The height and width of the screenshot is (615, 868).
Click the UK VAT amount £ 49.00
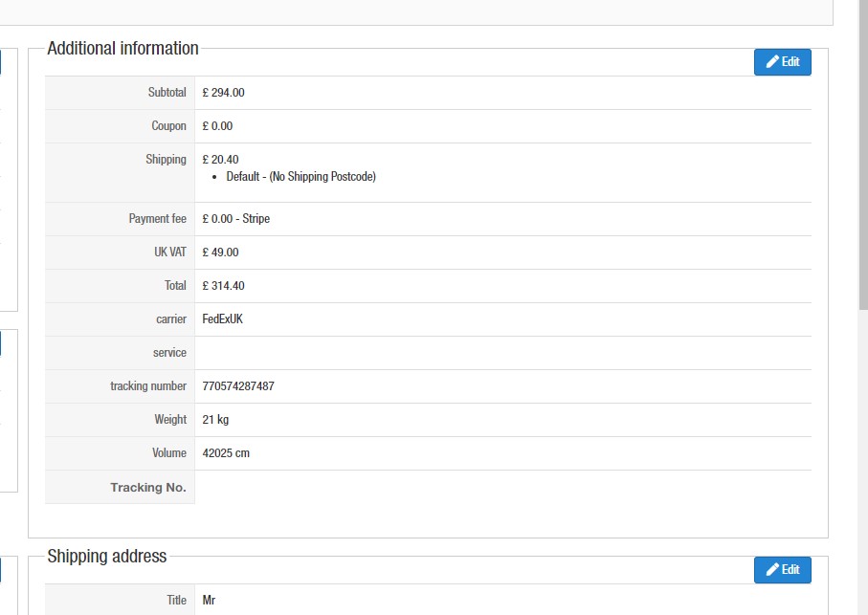tap(220, 253)
